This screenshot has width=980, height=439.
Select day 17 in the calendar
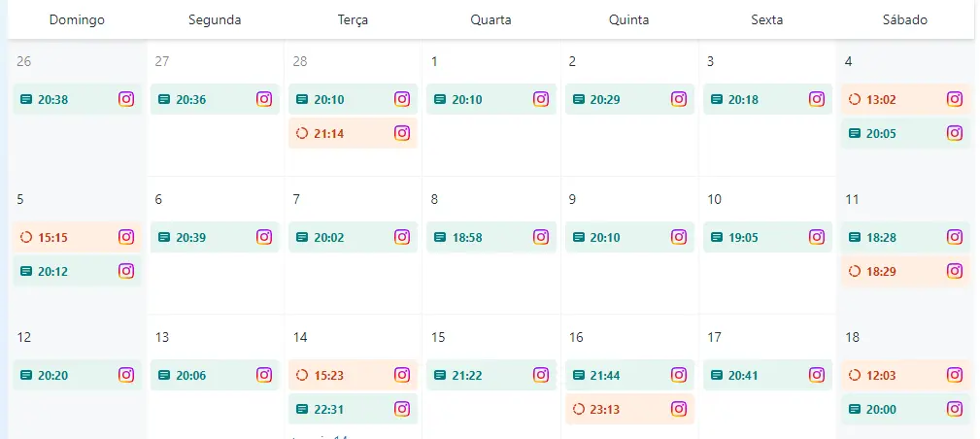(714, 337)
